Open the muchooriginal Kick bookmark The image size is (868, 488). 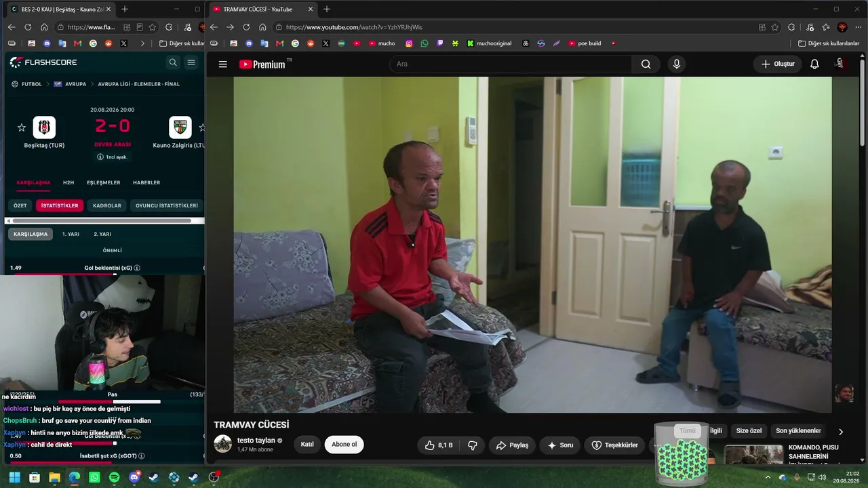490,43
